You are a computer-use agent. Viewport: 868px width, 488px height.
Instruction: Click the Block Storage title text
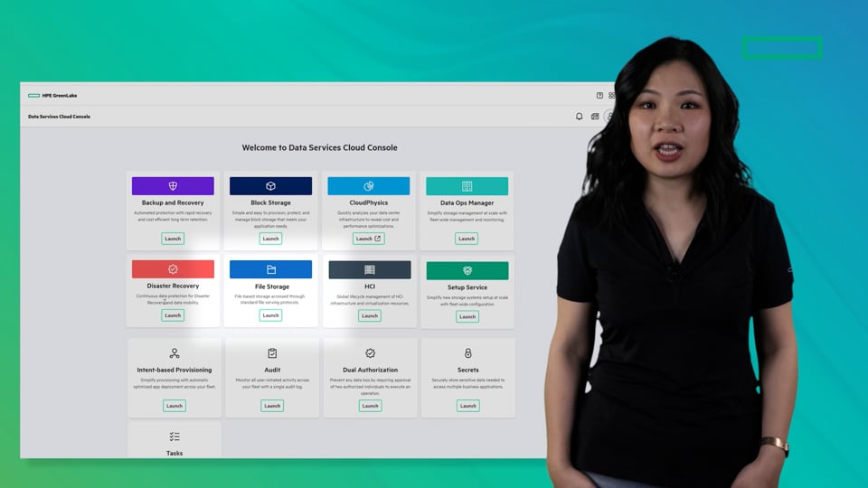pos(270,202)
